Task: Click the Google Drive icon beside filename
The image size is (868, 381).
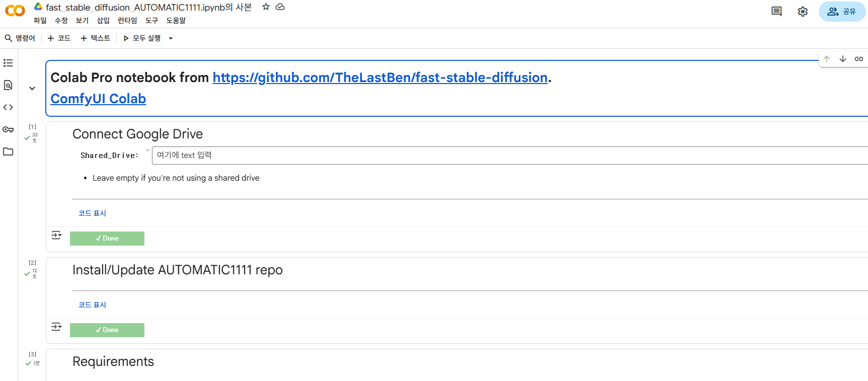Action: 38,7
